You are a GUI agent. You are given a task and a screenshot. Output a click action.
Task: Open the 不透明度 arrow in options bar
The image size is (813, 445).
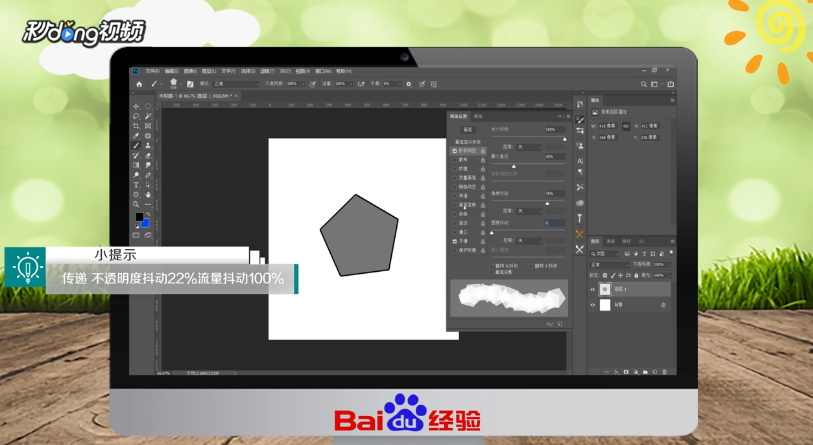click(x=303, y=84)
